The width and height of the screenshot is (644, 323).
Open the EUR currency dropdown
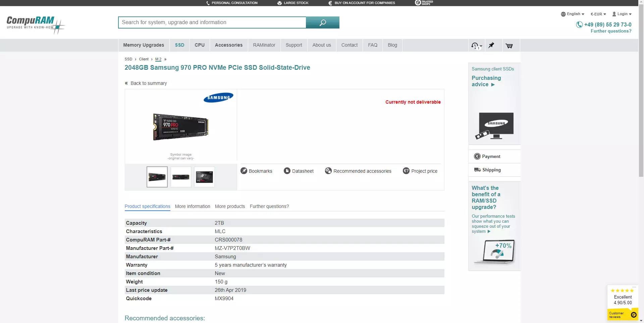[x=598, y=14]
